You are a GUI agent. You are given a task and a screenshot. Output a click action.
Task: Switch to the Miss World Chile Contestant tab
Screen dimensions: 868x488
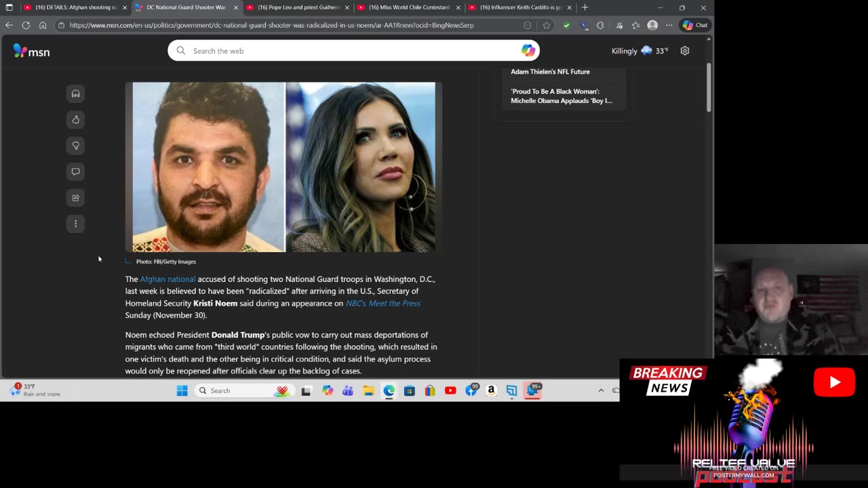pyautogui.click(x=408, y=7)
